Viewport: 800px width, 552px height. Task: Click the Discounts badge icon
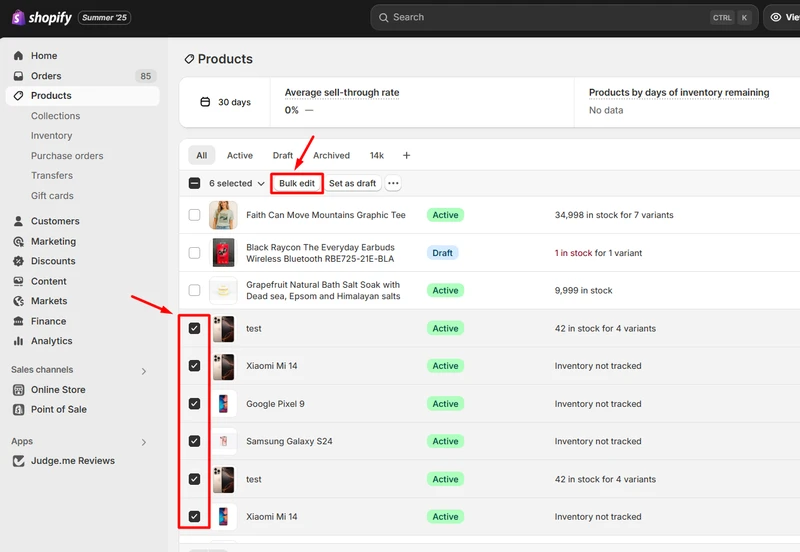pyautogui.click(x=18, y=261)
